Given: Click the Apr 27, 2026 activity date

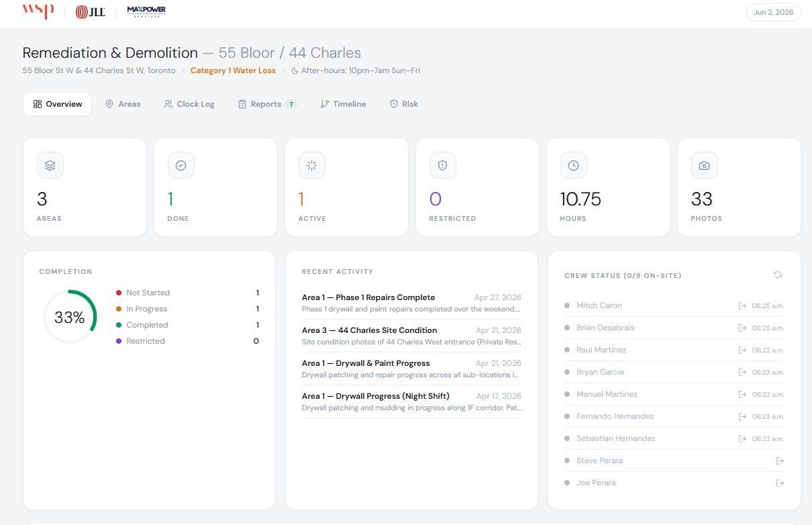Looking at the screenshot, I should [x=498, y=297].
